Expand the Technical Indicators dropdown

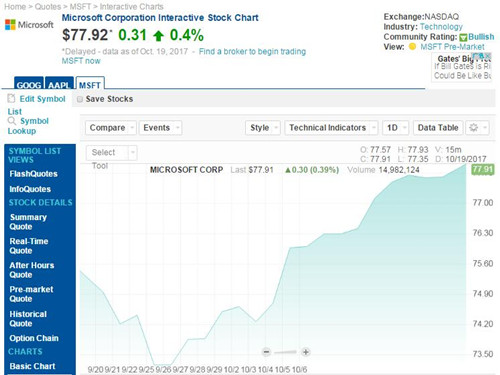pyautogui.click(x=331, y=128)
